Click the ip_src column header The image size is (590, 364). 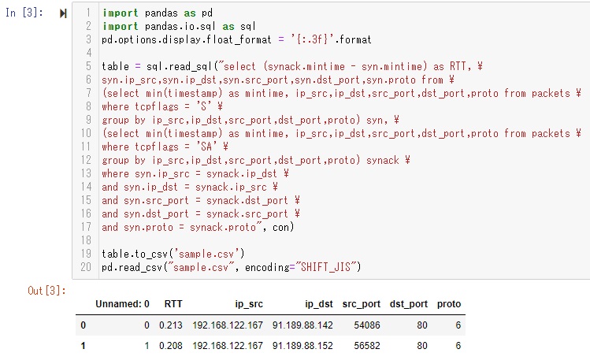pos(249,304)
